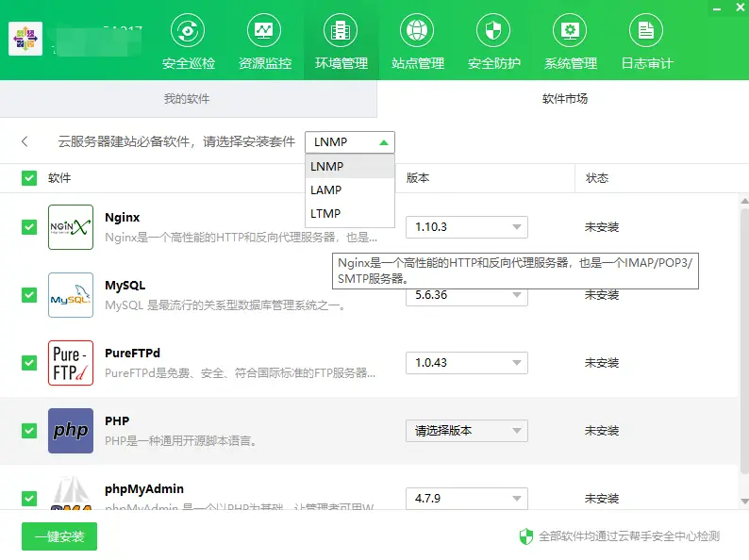Collapse the LNMP suite dropdown
The image size is (749, 560).
[350, 142]
